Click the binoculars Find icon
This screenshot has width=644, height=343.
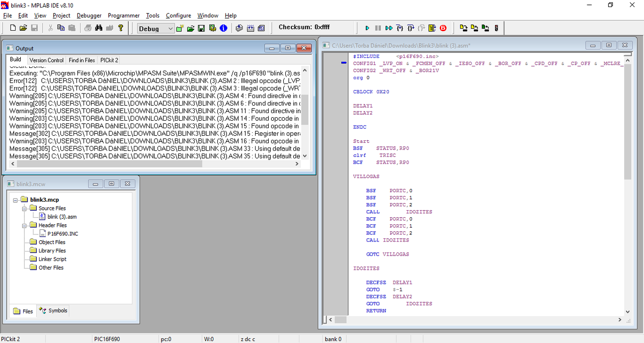[x=99, y=28]
